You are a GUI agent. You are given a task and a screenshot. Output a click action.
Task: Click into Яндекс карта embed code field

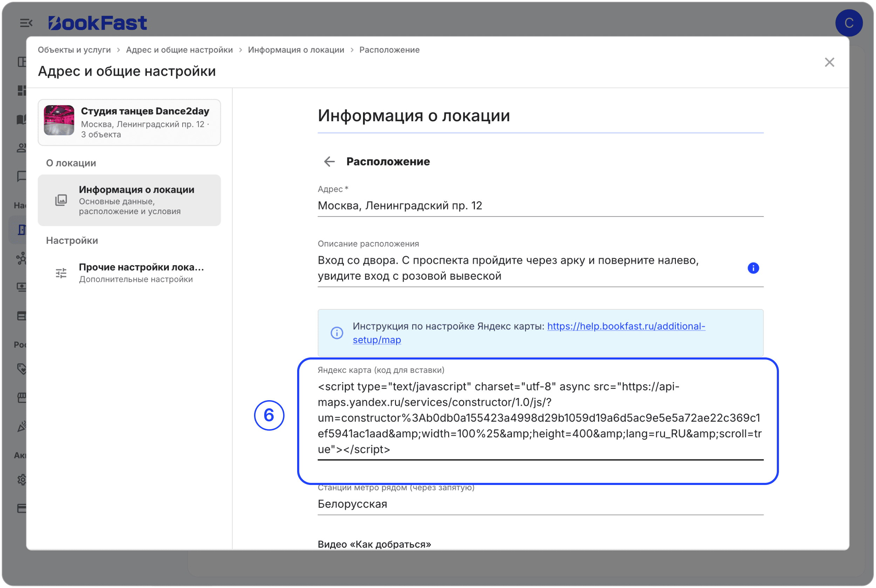coord(540,418)
